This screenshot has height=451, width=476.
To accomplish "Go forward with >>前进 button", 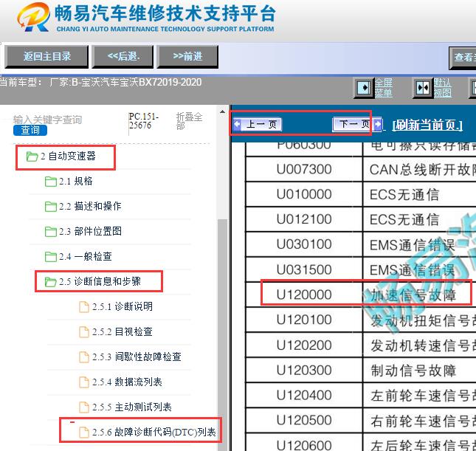I will (187, 57).
